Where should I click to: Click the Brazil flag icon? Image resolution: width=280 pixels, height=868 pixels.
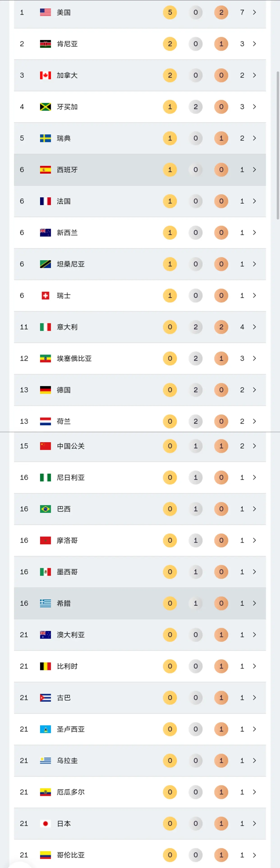(45, 509)
